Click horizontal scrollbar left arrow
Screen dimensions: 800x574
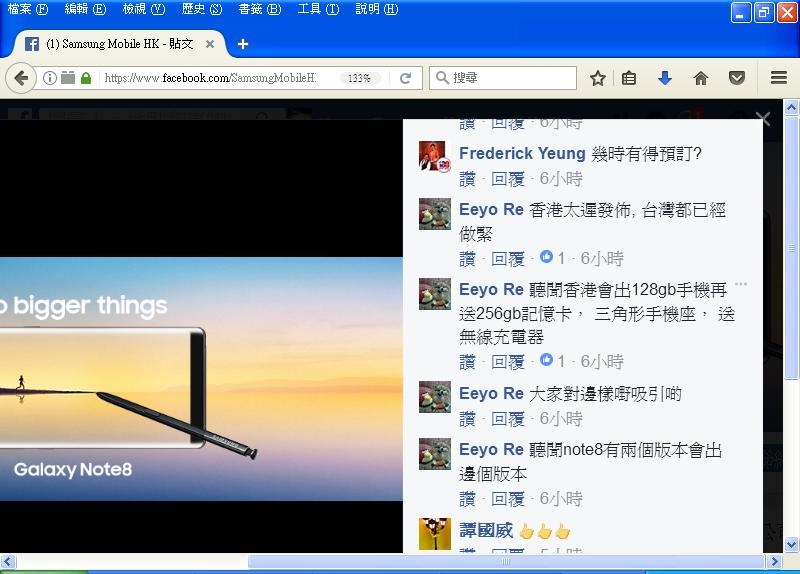tap(8, 562)
